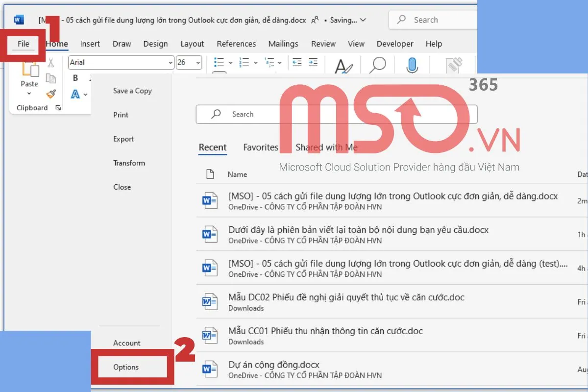Screen dimensions: 588x392
Task: Open the Clipboard dialog launcher arrow
Action: click(x=57, y=107)
